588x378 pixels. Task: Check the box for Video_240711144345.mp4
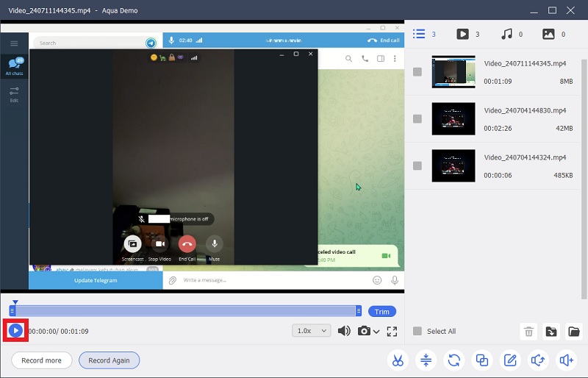tap(417, 71)
